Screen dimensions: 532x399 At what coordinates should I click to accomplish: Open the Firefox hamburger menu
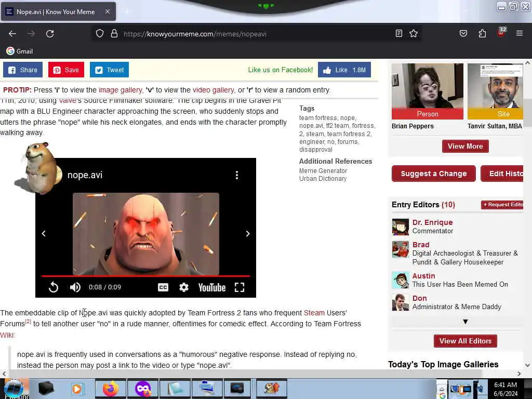tap(519, 33)
